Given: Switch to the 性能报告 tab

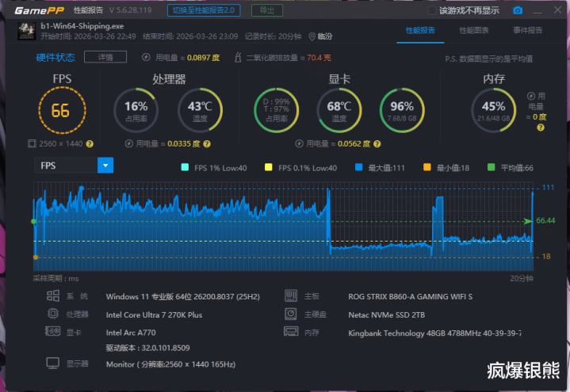Looking at the screenshot, I should tap(420, 31).
